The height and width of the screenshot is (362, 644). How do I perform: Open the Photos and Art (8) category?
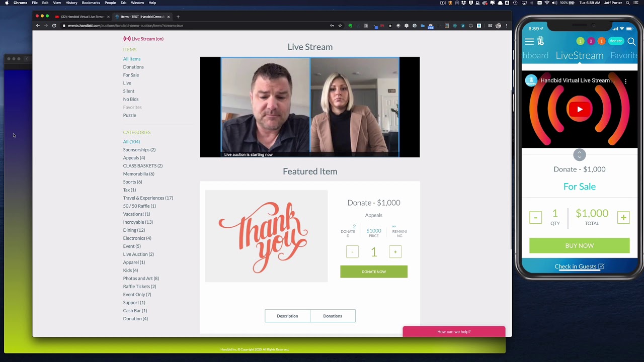(x=141, y=278)
